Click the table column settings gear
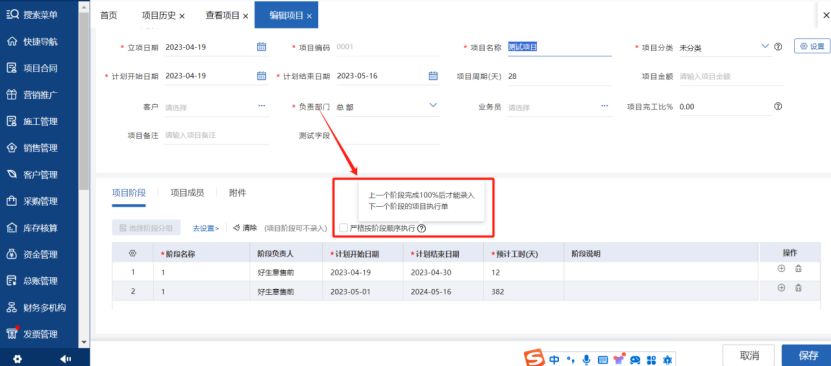The width and height of the screenshot is (831, 366). tap(132, 254)
